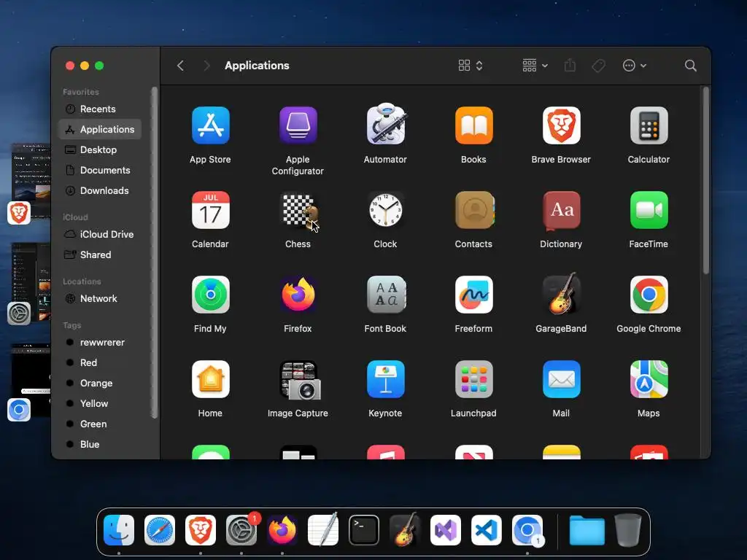The width and height of the screenshot is (747, 560).
Task: Select the Google Chrome app icon
Action: coord(649,295)
